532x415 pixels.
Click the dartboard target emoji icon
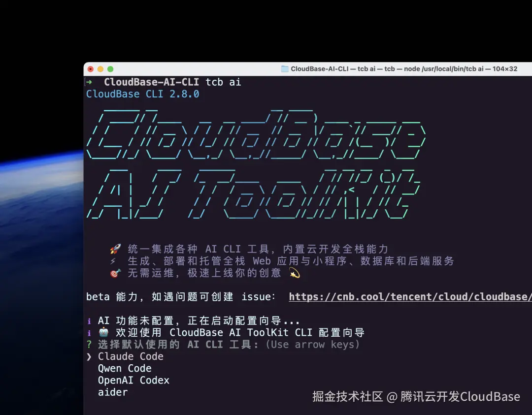coord(115,273)
